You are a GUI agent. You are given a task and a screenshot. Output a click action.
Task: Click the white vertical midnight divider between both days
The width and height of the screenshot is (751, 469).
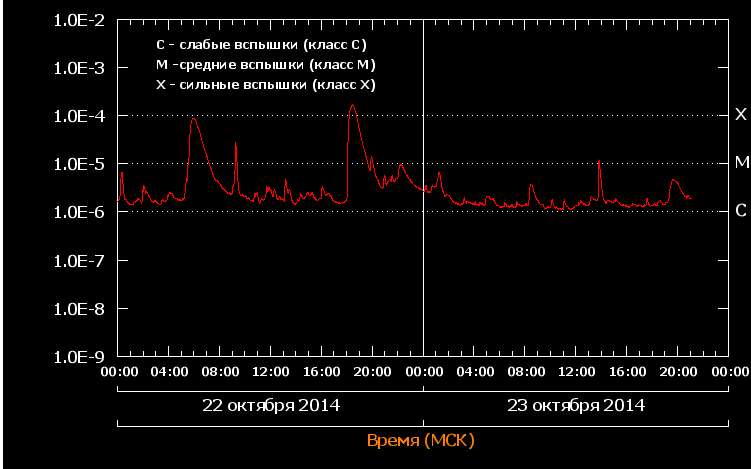pos(423,188)
